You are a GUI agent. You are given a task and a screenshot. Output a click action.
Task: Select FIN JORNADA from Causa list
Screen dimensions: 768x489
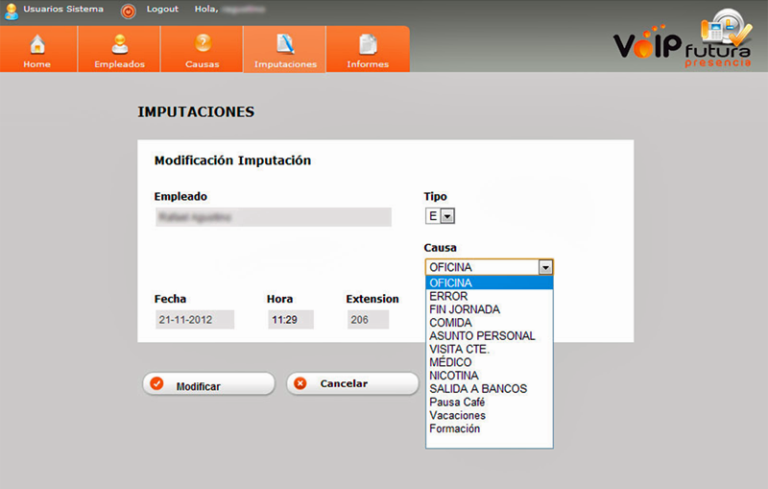tap(464, 310)
